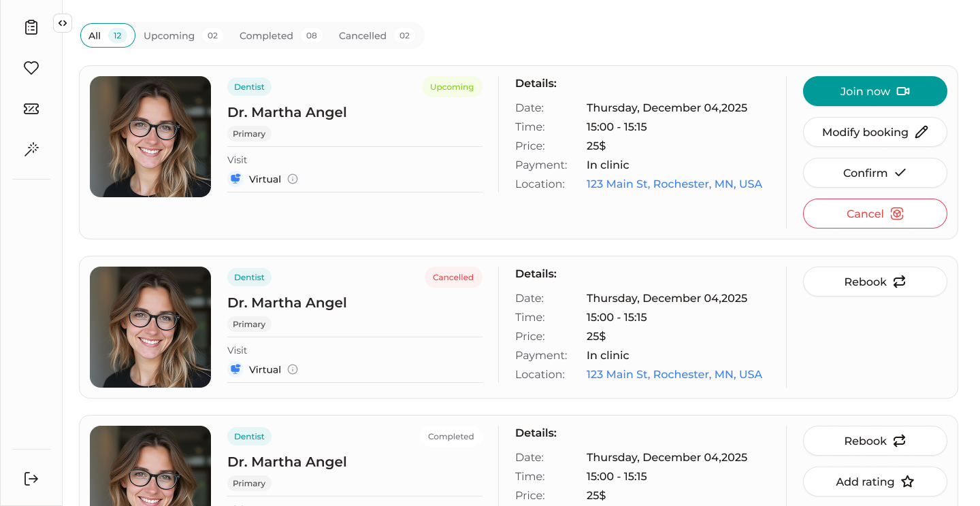Click the Dentist tag in Upcoming card
This screenshot has height=506, width=980.
(249, 87)
